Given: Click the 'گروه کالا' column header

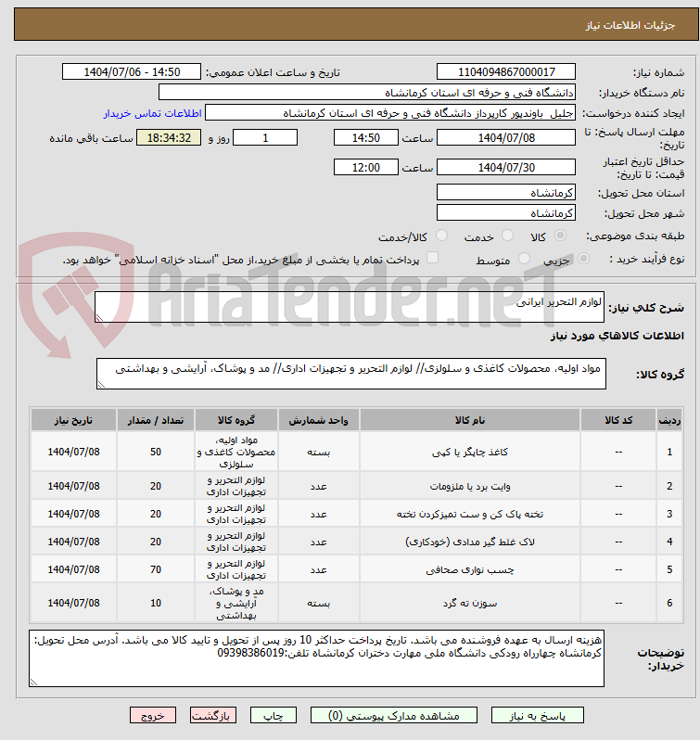Looking at the screenshot, I should click(235, 420).
